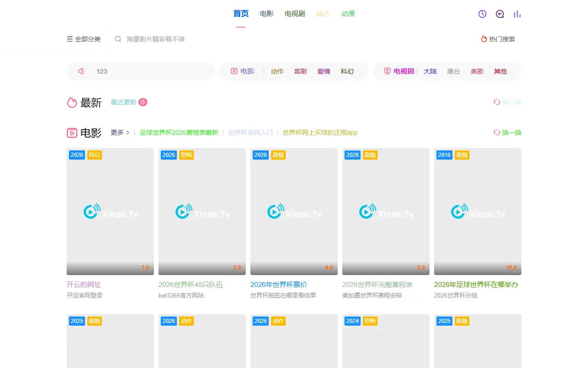The height and width of the screenshot is (368, 588).
Task: Click the 7.0 rating on 开云的网址 poster
Action: [x=145, y=268]
